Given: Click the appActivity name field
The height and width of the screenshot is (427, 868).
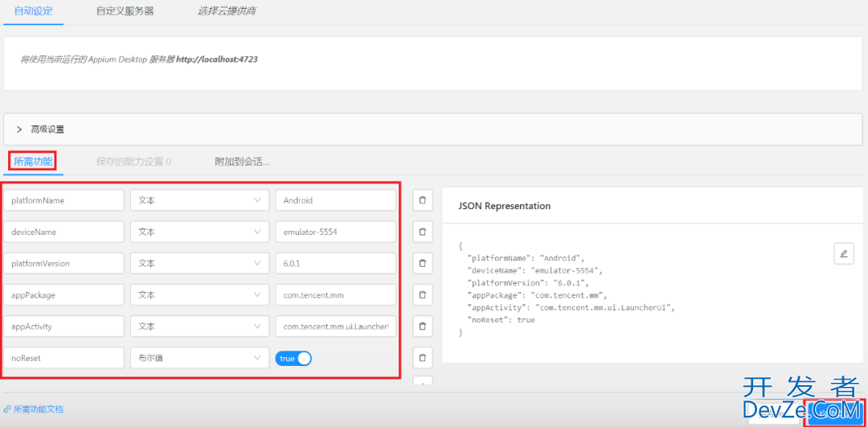Looking at the screenshot, I should (x=63, y=326).
